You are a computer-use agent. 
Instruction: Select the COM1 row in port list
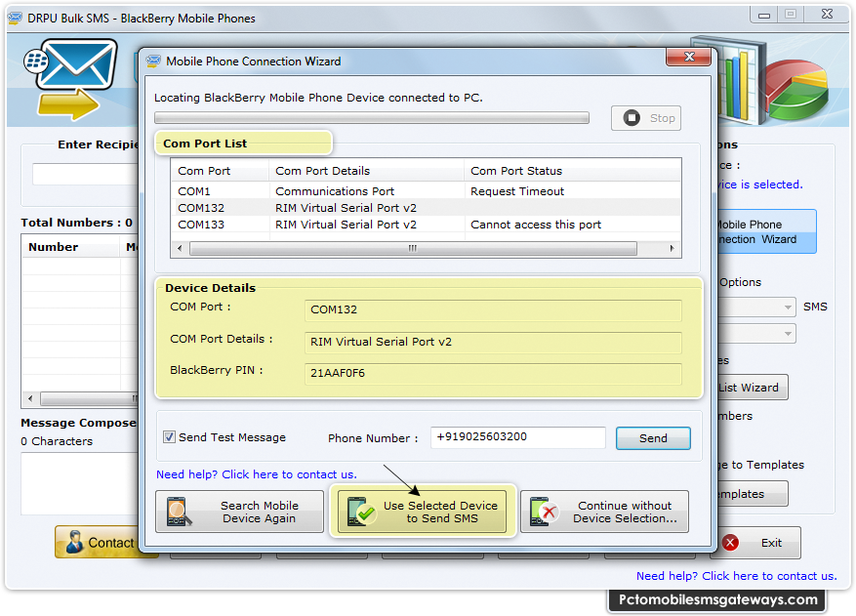pos(426,191)
